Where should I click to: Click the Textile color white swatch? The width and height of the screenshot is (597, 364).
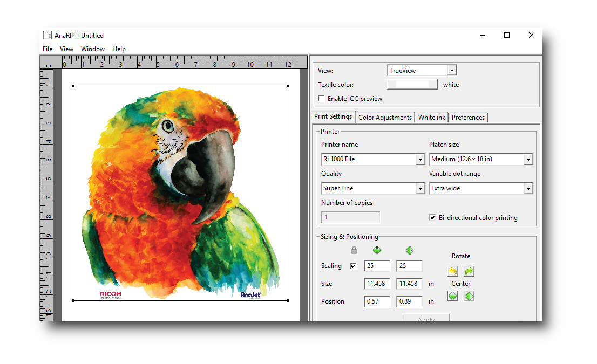click(x=412, y=85)
